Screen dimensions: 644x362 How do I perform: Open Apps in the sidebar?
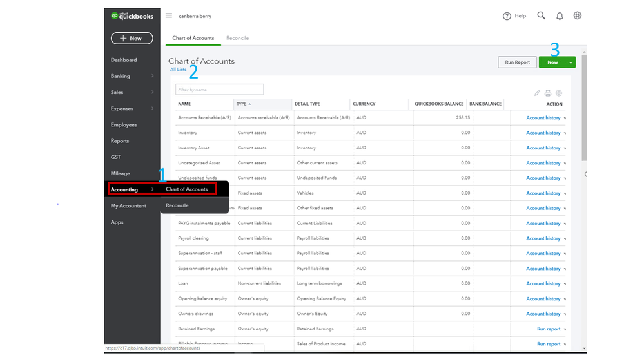coord(117,222)
